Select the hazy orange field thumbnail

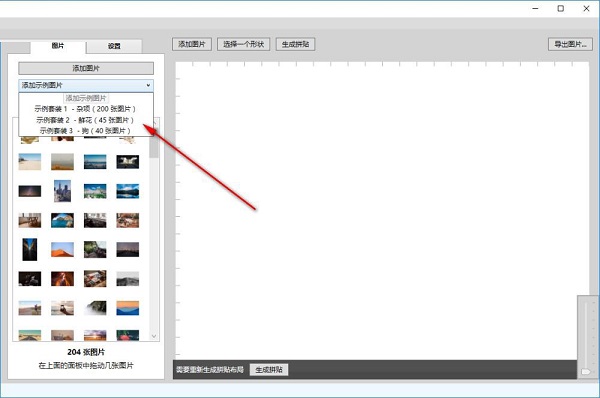pos(62,161)
